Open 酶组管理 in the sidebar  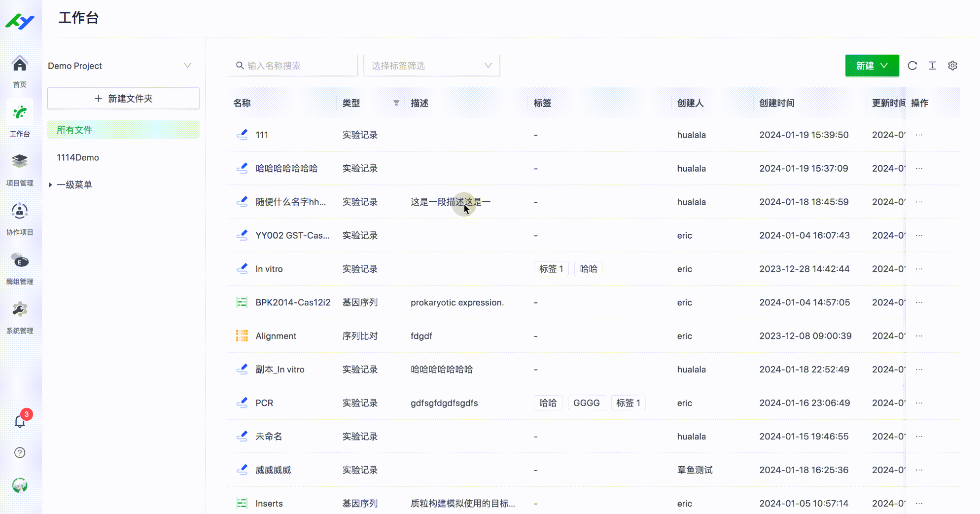[x=19, y=266]
